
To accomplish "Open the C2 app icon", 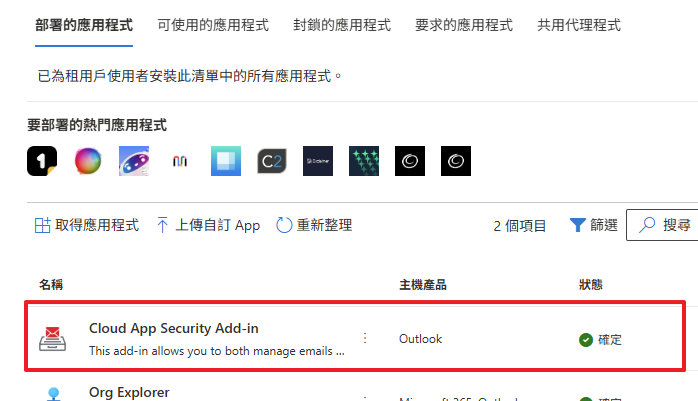I will point(272,161).
